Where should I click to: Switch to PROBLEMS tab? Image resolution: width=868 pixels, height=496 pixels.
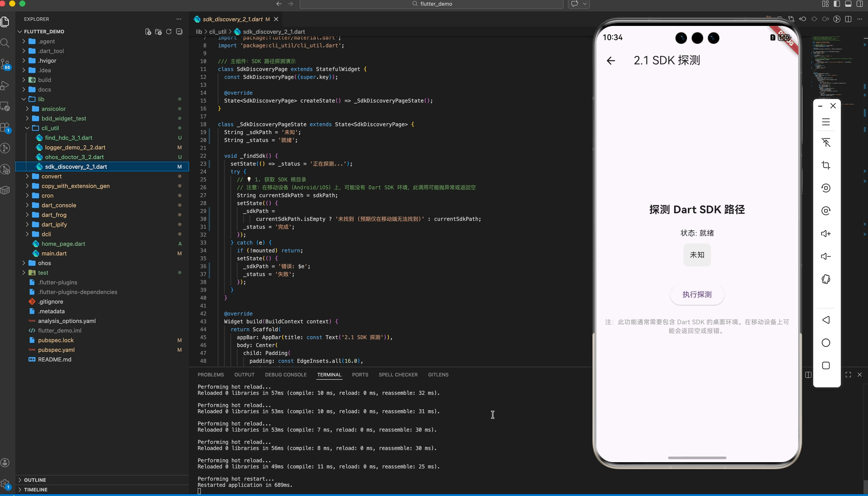coord(210,375)
